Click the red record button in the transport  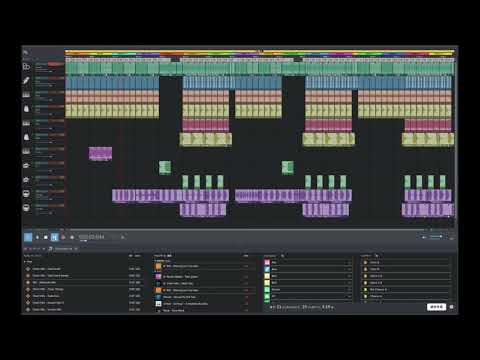click(63, 237)
